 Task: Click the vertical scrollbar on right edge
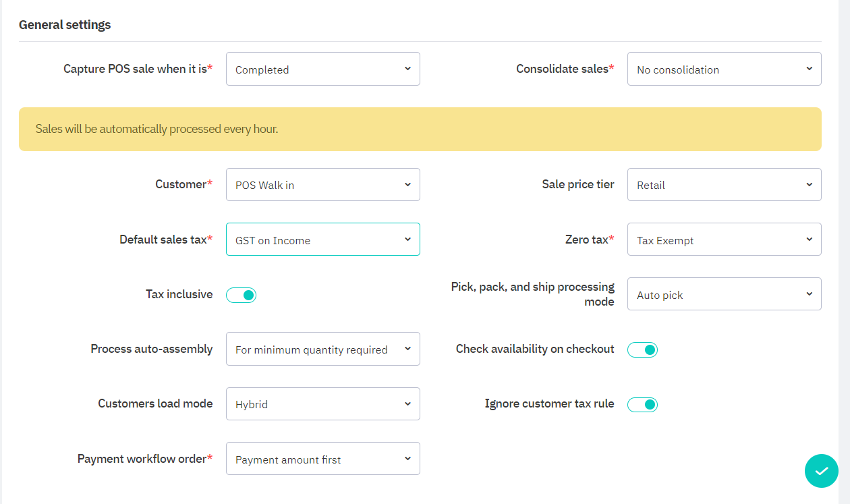point(844,202)
